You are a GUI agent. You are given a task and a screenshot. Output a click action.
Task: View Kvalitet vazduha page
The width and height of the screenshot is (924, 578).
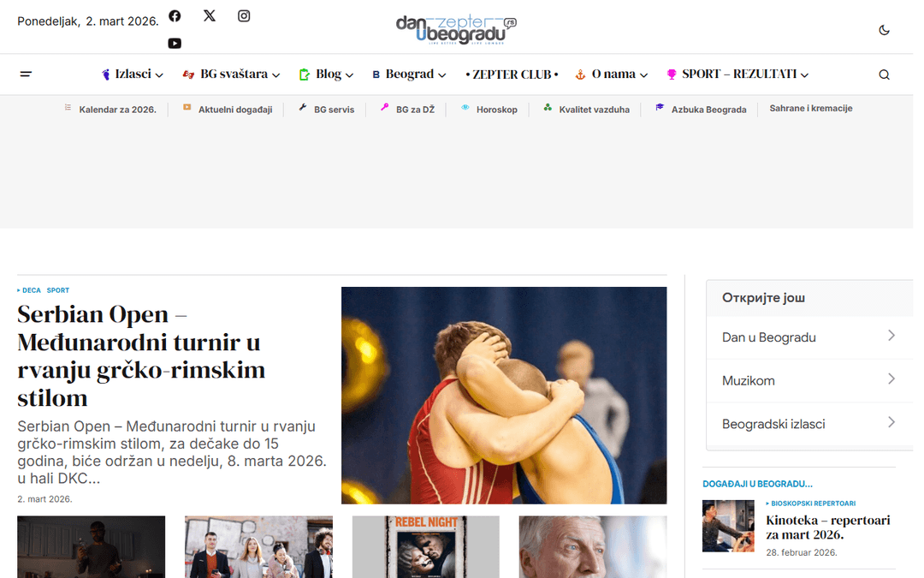click(x=594, y=110)
